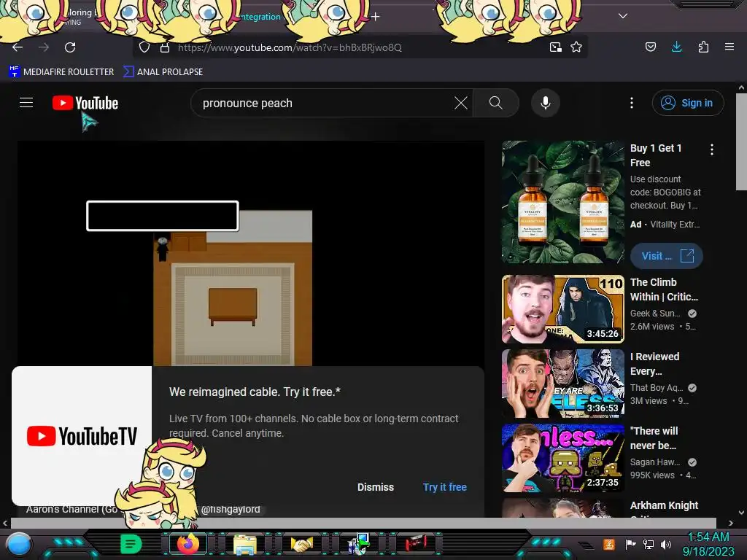Open Firefox application hamburger menu

point(729,47)
